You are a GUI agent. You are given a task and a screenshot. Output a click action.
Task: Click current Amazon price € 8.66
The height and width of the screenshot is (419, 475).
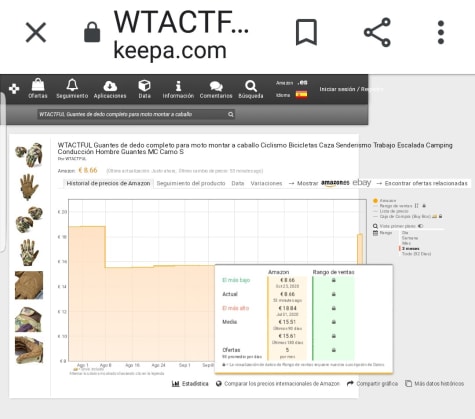tap(88, 170)
